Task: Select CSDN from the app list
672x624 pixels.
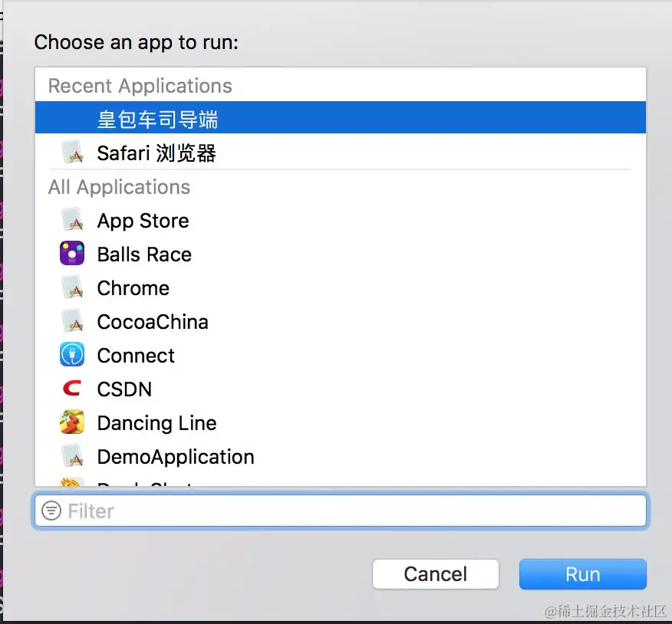Action: pos(341,389)
